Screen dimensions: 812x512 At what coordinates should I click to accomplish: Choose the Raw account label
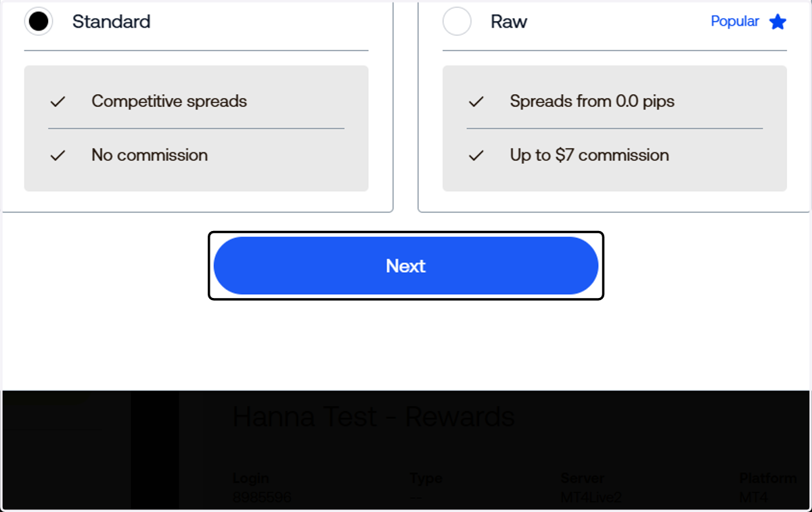(509, 22)
